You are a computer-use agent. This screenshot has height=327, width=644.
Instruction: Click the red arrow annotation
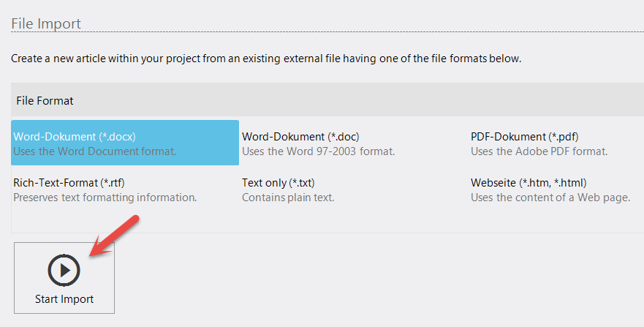(113, 235)
